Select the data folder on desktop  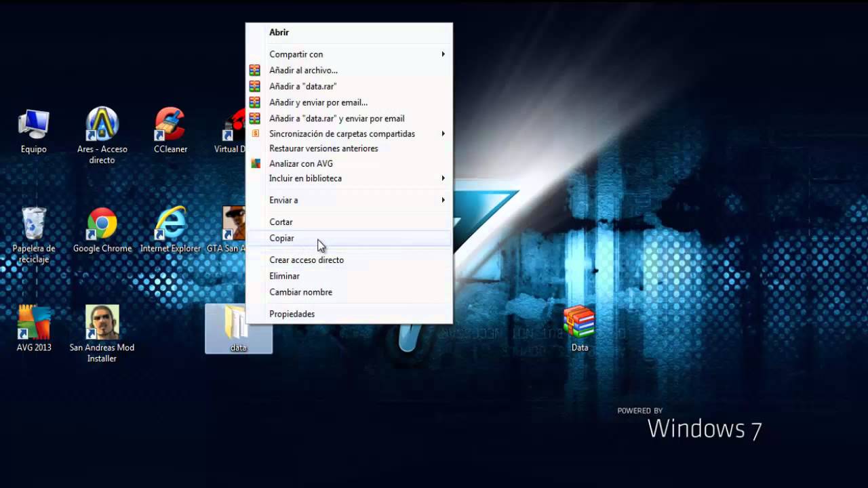[239, 329]
